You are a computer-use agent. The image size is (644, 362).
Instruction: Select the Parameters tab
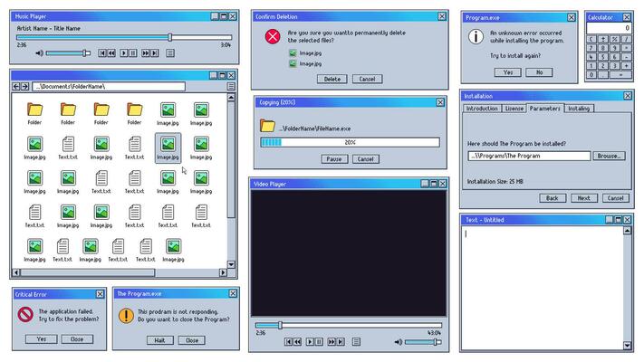click(x=545, y=108)
